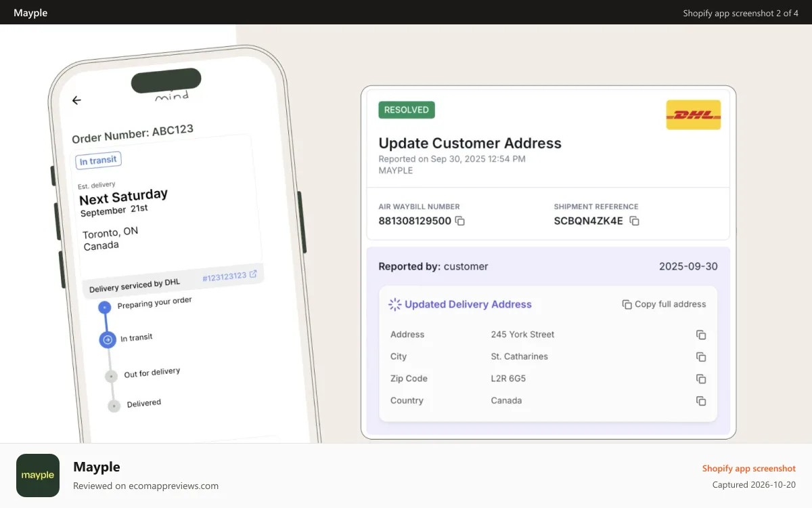This screenshot has width=812, height=508.
Task: Copy the City row value
Action: pyautogui.click(x=701, y=357)
